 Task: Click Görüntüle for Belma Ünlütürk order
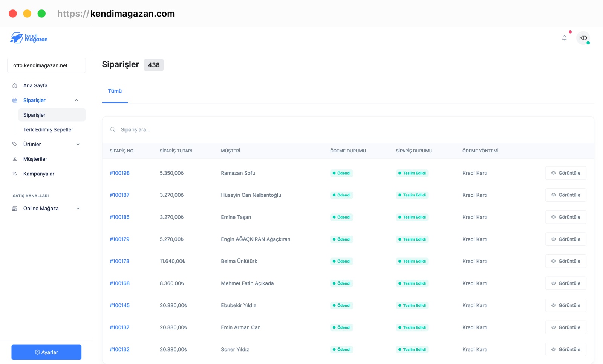(x=566, y=261)
